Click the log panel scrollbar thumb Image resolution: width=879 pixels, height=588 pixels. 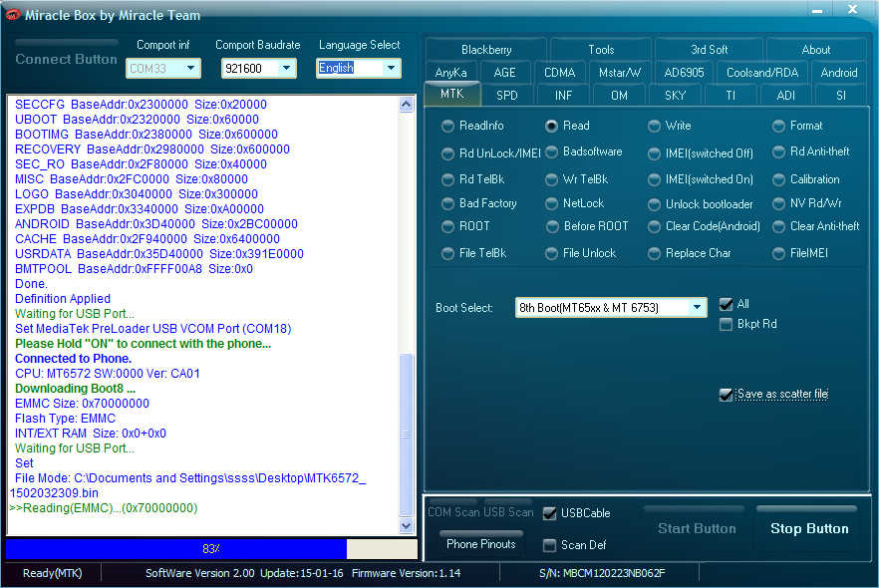407,435
